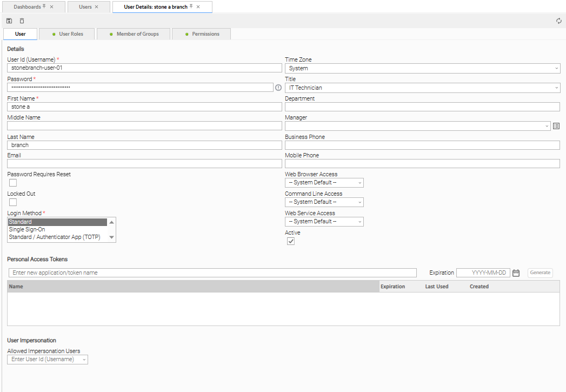
Task: Close the Users tab
Action: coord(96,7)
